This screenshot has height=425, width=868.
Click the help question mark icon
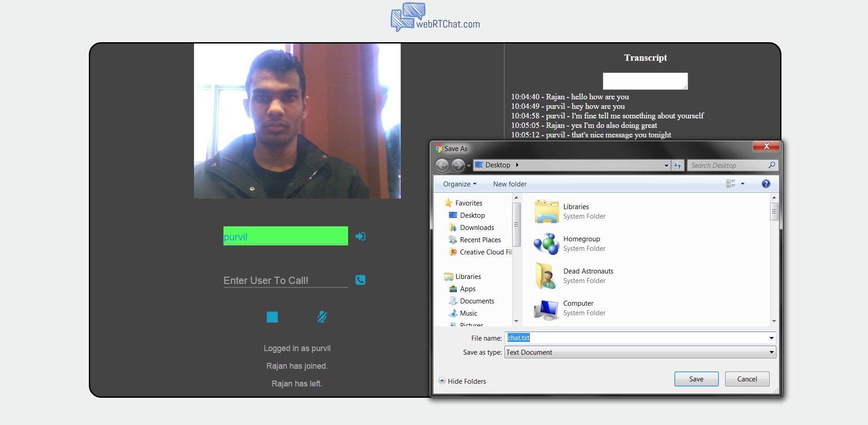(x=766, y=184)
